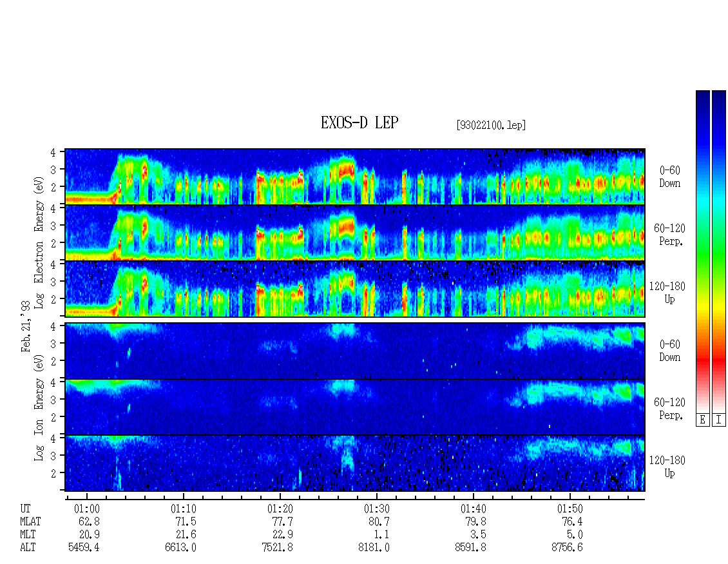Click the E label box under the color bar
This screenshot has height=564, width=728.
click(702, 420)
